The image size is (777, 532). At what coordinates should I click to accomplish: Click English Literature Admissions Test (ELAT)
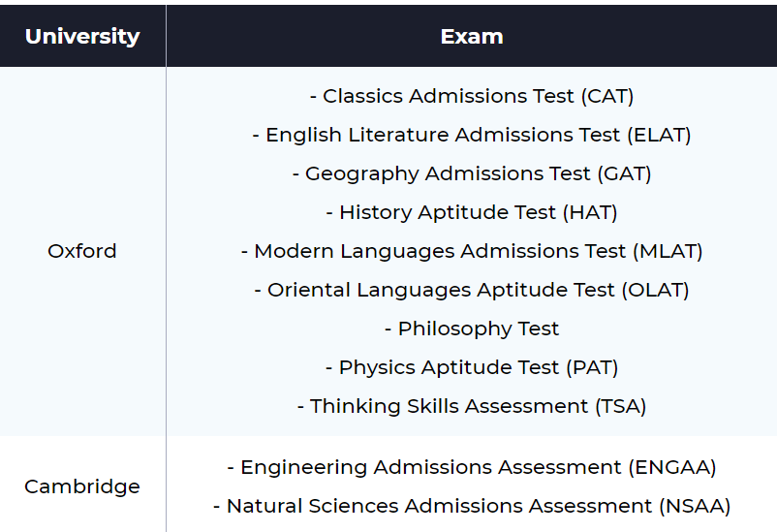(472, 135)
